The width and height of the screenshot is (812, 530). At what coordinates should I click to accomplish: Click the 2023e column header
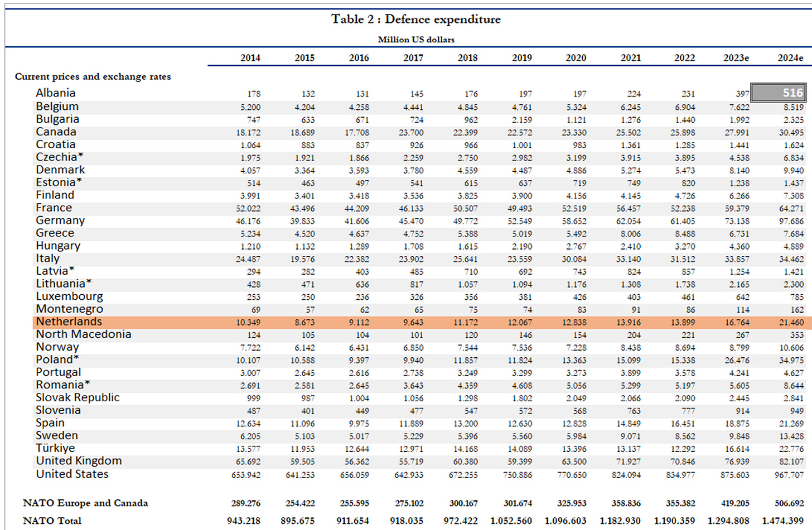pyautogui.click(x=736, y=58)
